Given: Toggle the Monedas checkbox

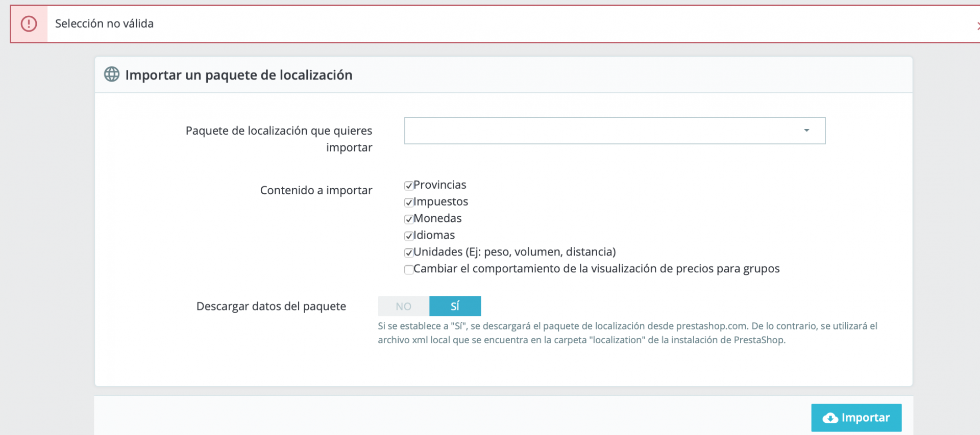Looking at the screenshot, I should (x=409, y=219).
